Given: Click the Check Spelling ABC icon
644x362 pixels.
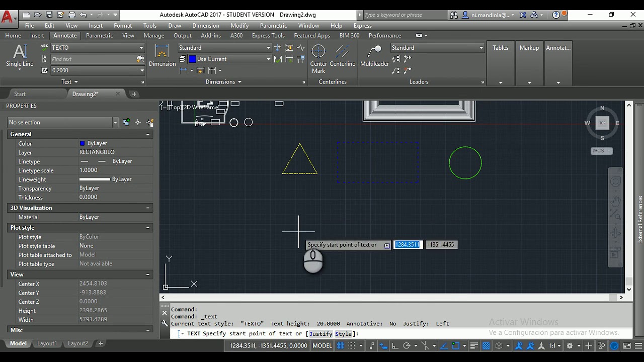Looking at the screenshot, I should (x=44, y=47).
